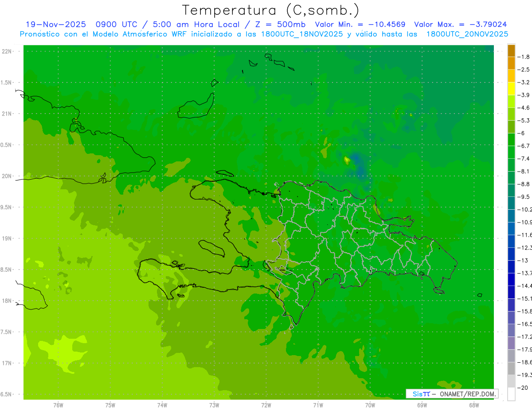Click the "69W" longitude axis label
The width and height of the screenshot is (532, 411).
coord(422,405)
